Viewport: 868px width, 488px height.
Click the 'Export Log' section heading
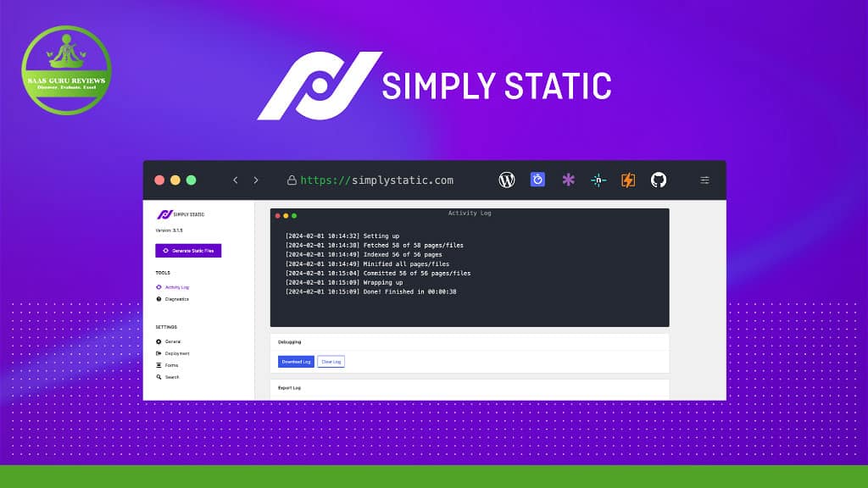coord(290,388)
